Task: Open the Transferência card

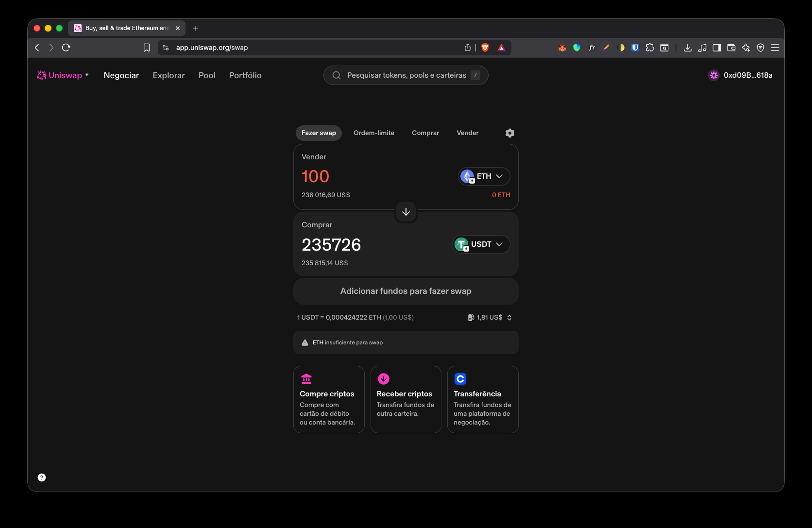Action: point(483,399)
